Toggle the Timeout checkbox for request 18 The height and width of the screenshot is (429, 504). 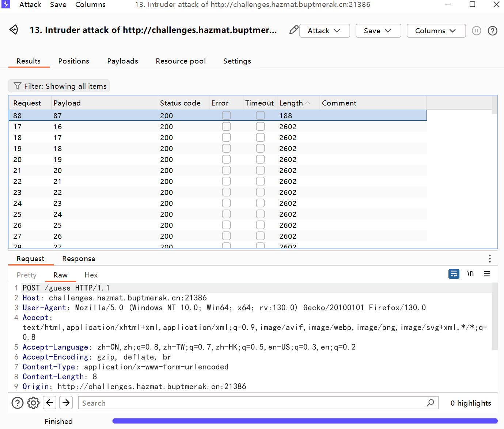(x=260, y=137)
